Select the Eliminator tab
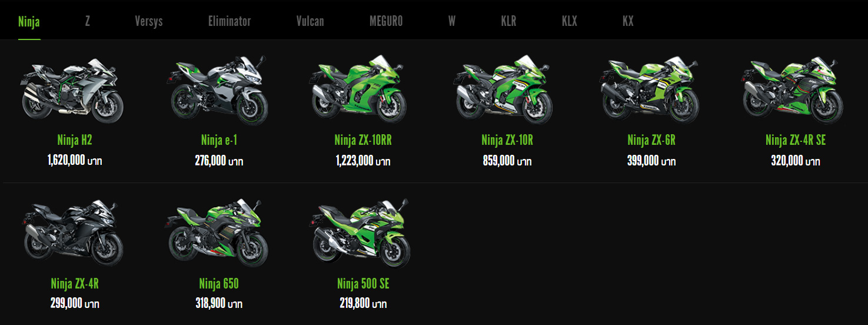The height and width of the screenshot is (325, 868). (x=230, y=22)
